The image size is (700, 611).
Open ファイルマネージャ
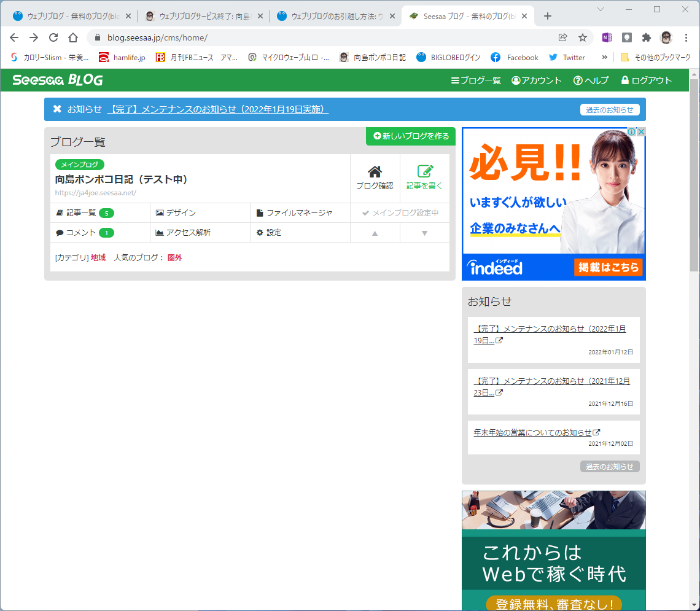(x=295, y=213)
